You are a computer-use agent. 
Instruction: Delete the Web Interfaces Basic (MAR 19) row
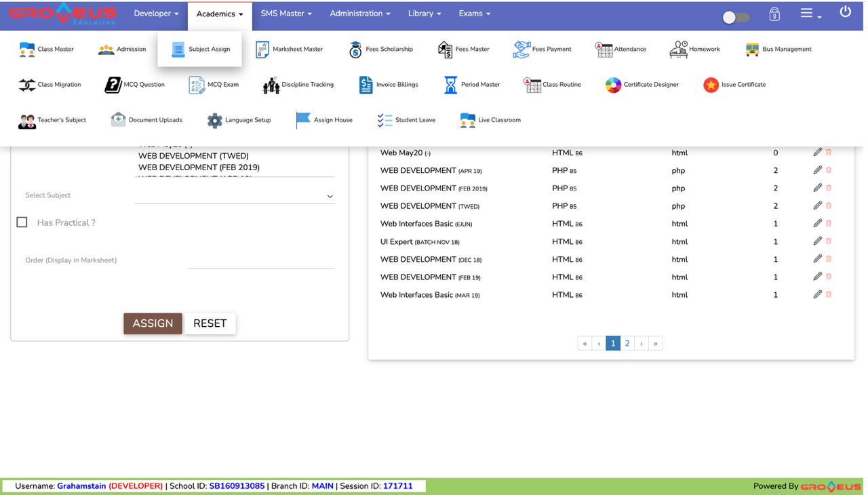pyautogui.click(x=829, y=294)
